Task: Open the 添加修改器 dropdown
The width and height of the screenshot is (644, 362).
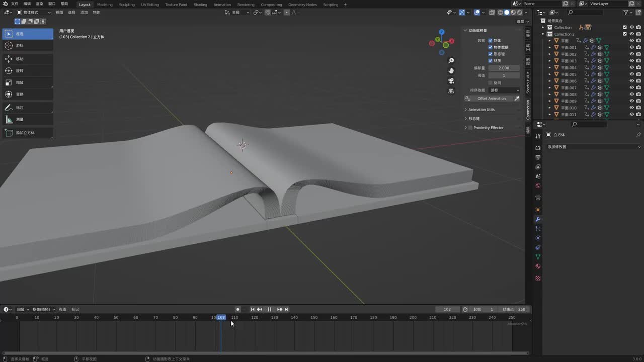Action: point(593,147)
